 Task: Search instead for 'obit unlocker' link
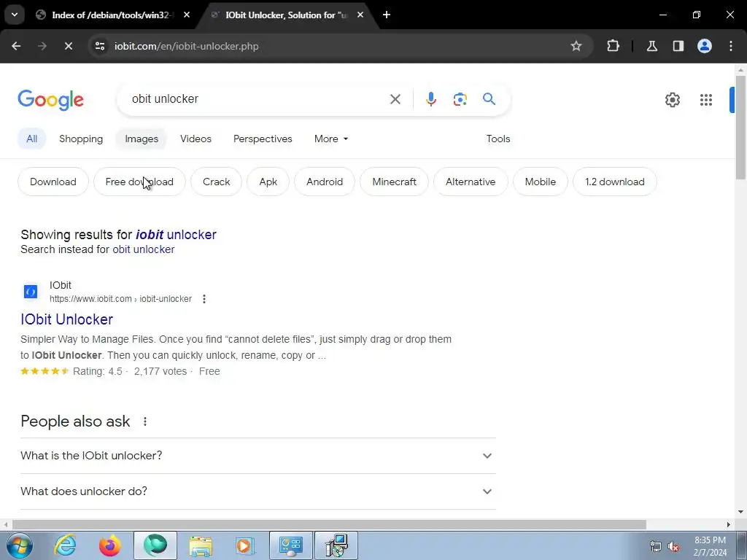coord(144,249)
